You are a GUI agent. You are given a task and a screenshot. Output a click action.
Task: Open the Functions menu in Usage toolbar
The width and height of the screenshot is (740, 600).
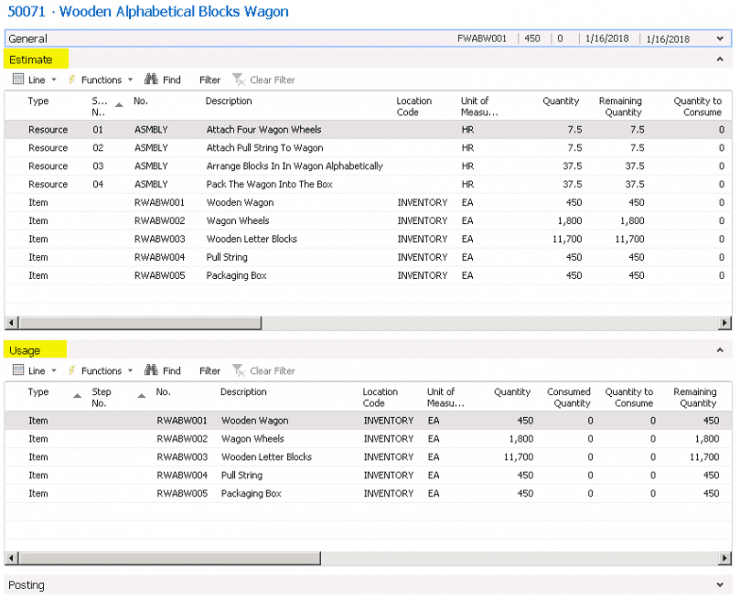coord(100,371)
